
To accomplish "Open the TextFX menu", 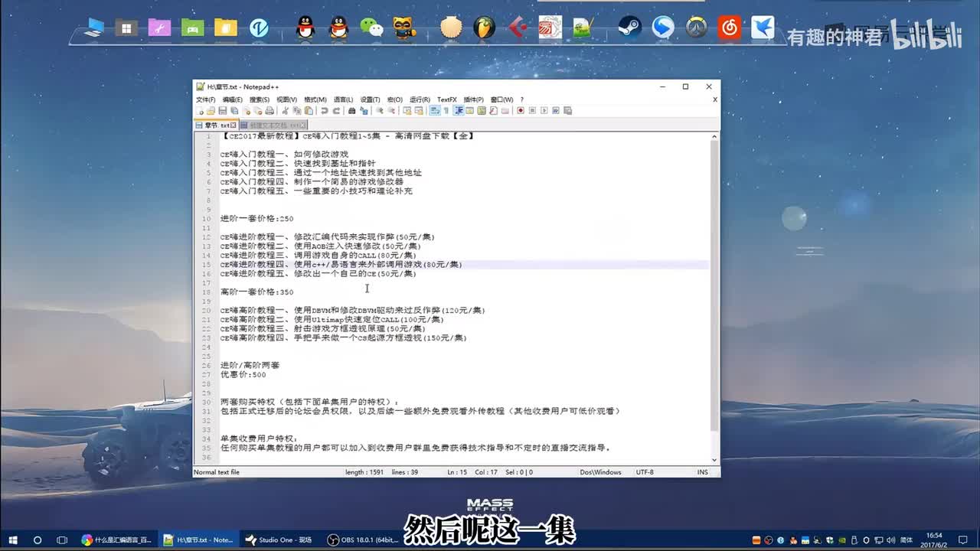I will [447, 99].
